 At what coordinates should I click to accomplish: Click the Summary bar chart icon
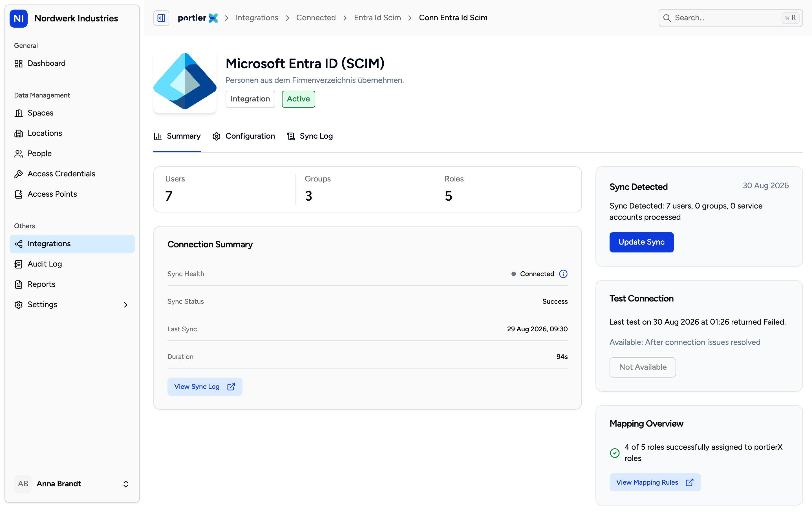pos(158,136)
